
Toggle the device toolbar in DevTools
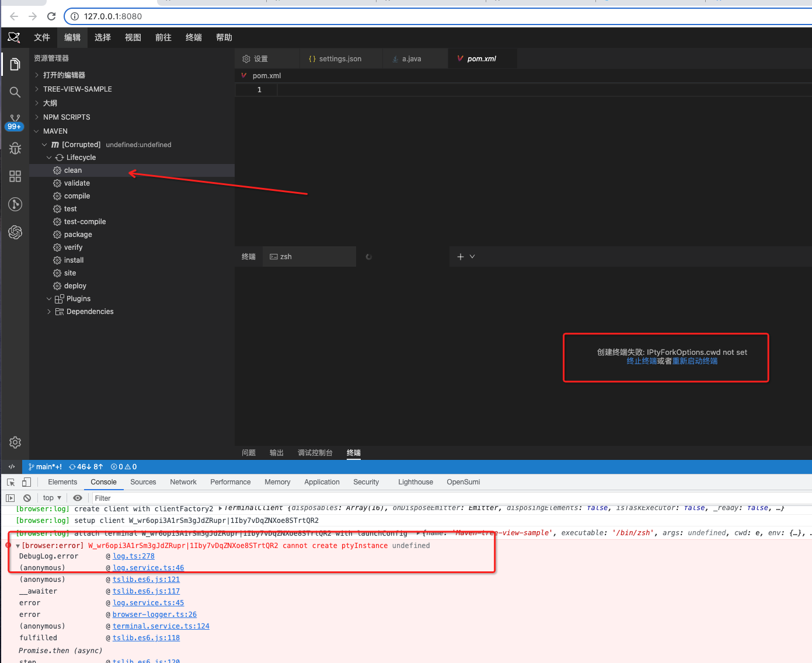click(26, 482)
